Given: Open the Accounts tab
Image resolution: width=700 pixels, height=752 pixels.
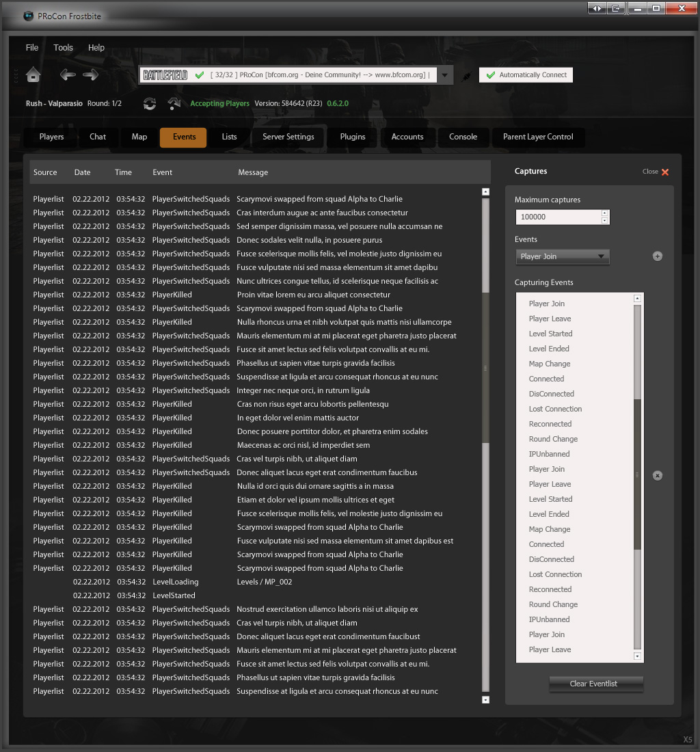Looking at the screenshot, I should 407,137.
